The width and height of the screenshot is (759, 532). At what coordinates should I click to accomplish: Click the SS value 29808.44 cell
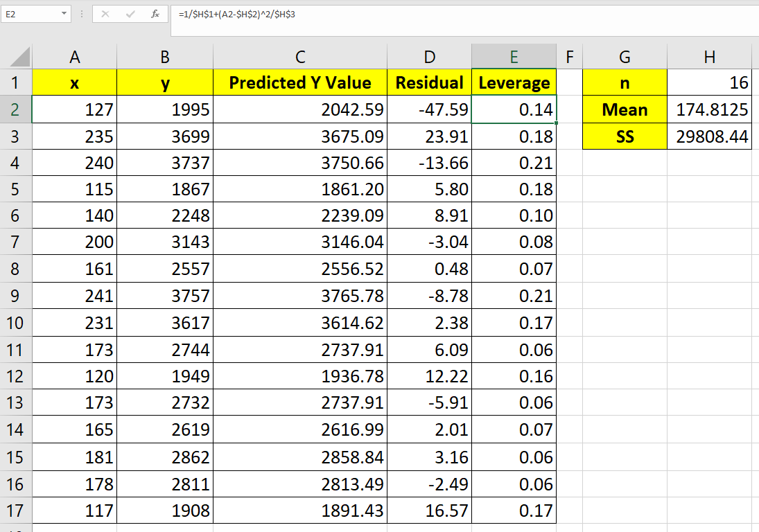[x=709, y=136]
